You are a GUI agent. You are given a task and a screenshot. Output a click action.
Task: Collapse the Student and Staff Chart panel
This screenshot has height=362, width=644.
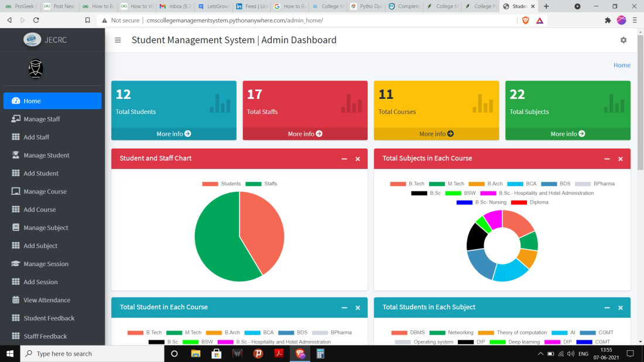345,158
